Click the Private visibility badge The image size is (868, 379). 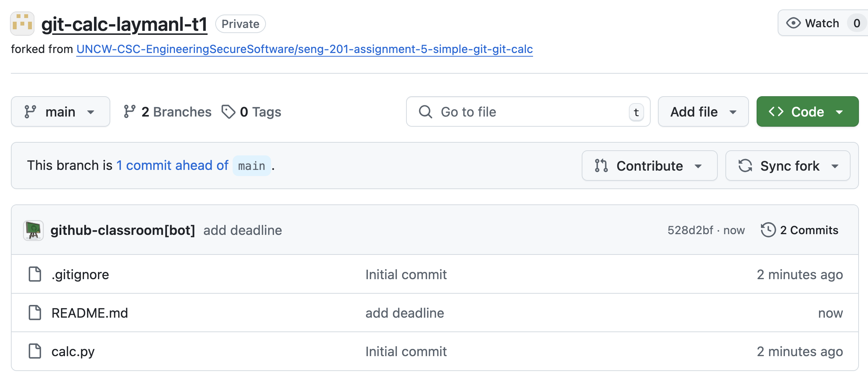pos(241,24)
